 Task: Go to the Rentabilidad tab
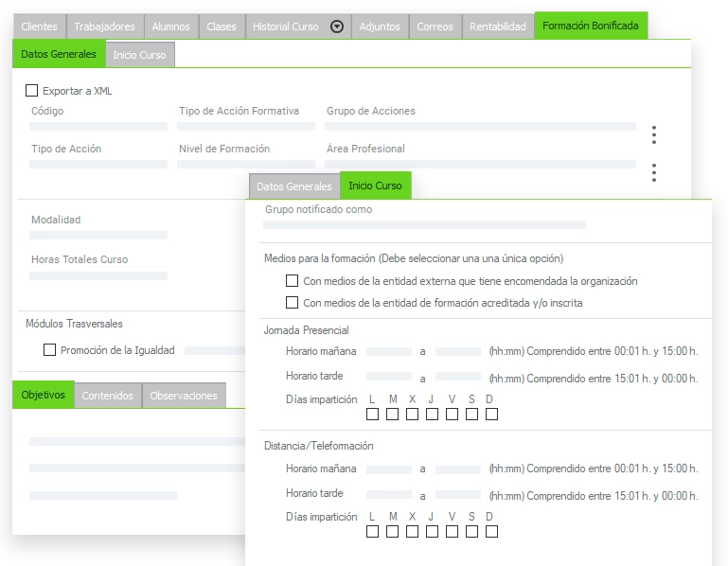tap(497, 27)
